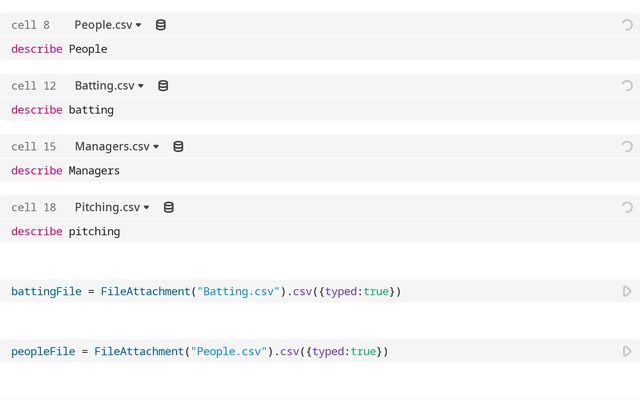Click database icon in Pitching.csv cell
The height and width of the screenshot is (400, 640).
168,208
